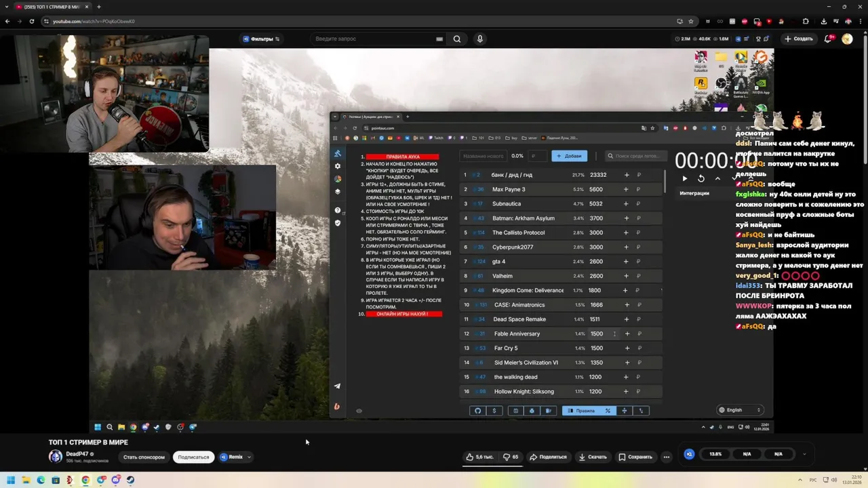868x488 pixels.
Task: Collapse the timer with the up chevron
Action: 717,178
